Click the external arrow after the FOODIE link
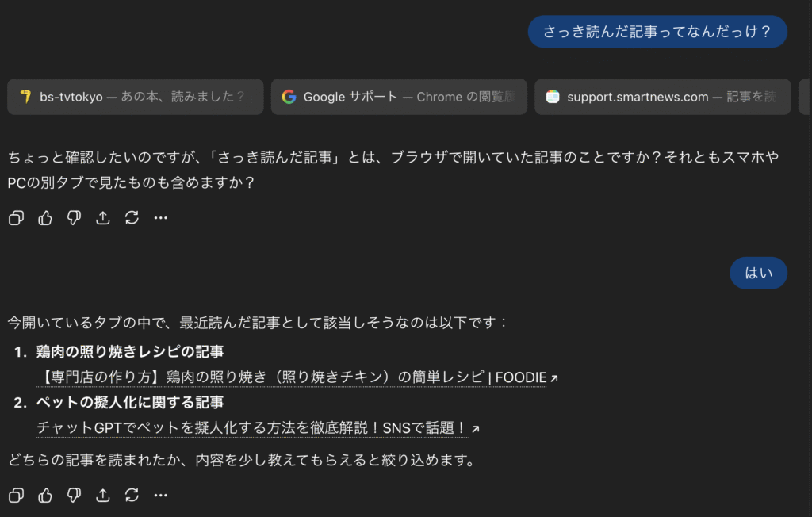Screen dimensions: 812x517 coord(554,379)
